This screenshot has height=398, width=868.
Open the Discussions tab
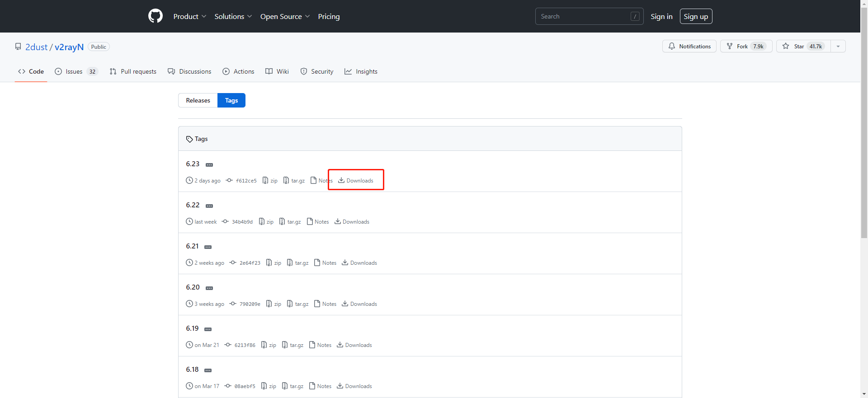[x=189, y=71]
